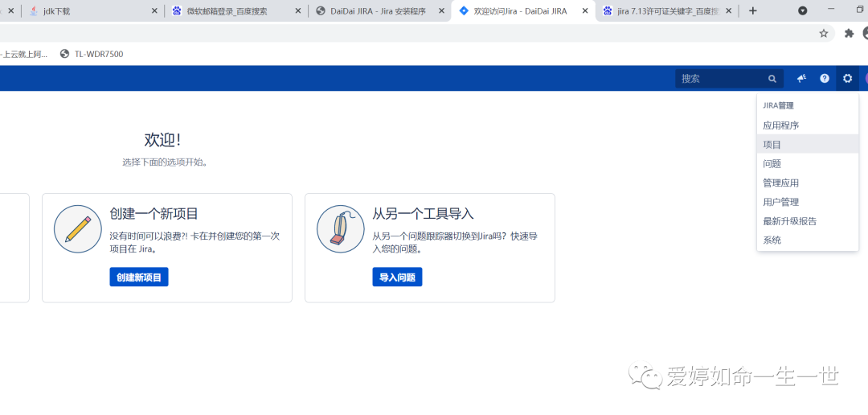
Task: Close the 微软邮箱登录 tab
Action: click(x=298, y=10)
